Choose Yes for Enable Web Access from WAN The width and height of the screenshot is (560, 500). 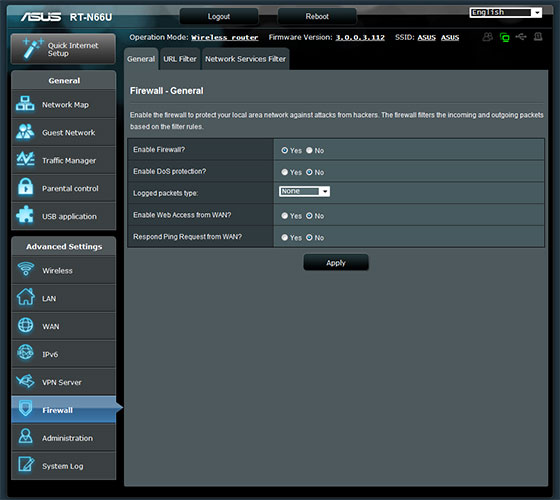point(284,216)
